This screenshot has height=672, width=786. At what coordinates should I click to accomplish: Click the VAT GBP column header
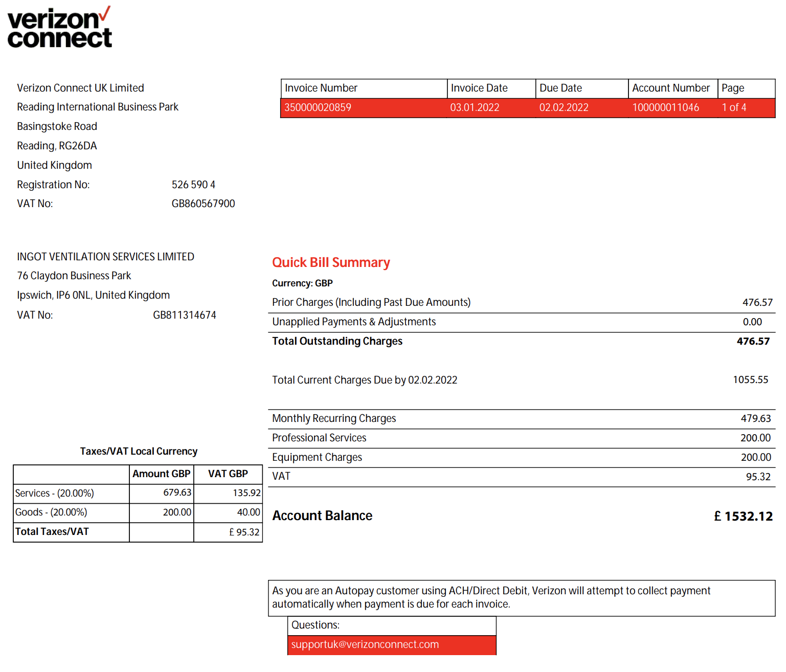(x=228, y=474)
